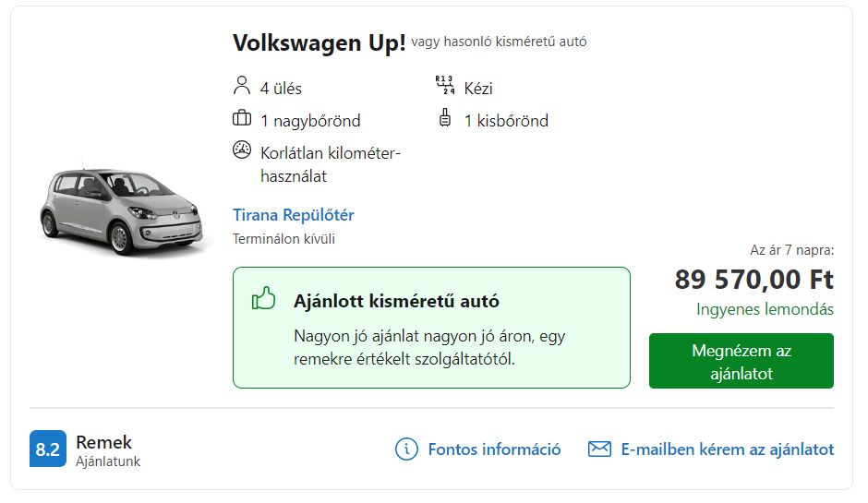Click the Ajánlott kisméretű autó recommendation box heading
The height and width of the screenshot is (503, 868).
pyautogui.click(x=396, y=301)
